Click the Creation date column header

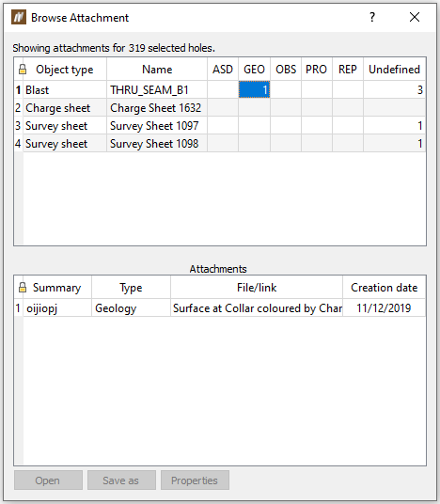(385, 288)
